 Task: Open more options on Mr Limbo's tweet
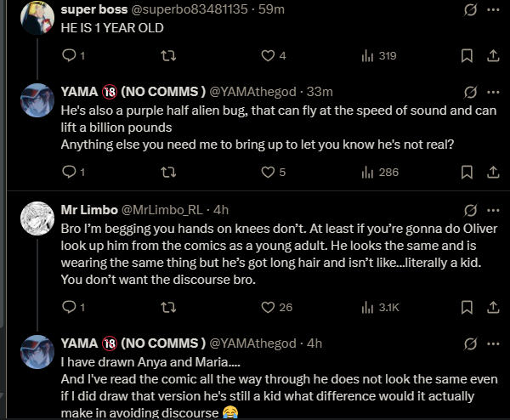coord(493,211)
